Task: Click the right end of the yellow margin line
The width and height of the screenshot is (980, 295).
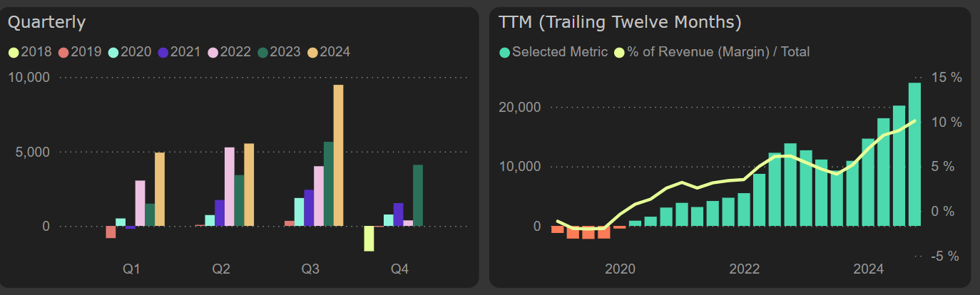Action: pos(914,120)
